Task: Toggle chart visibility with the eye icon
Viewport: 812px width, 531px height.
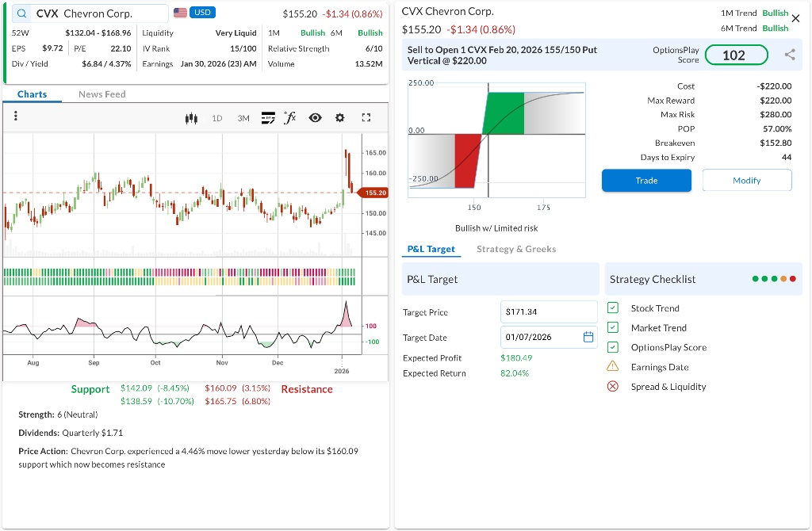Action: coord(315,118)
